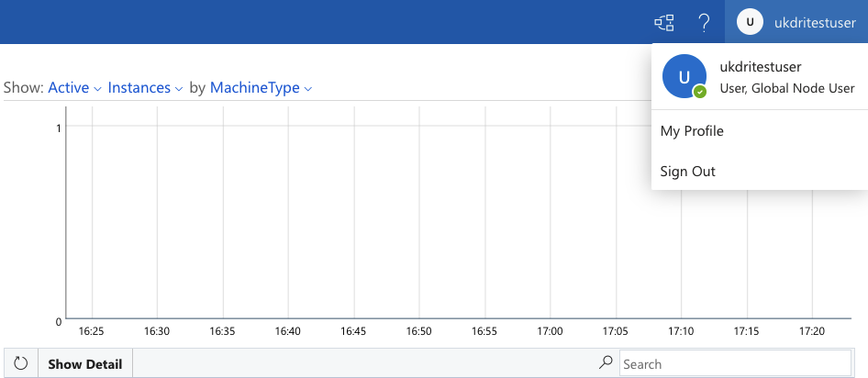Open the Active filter dropdown
The width and height of the screenshot is (868, 378).
[x=74, y=88]
